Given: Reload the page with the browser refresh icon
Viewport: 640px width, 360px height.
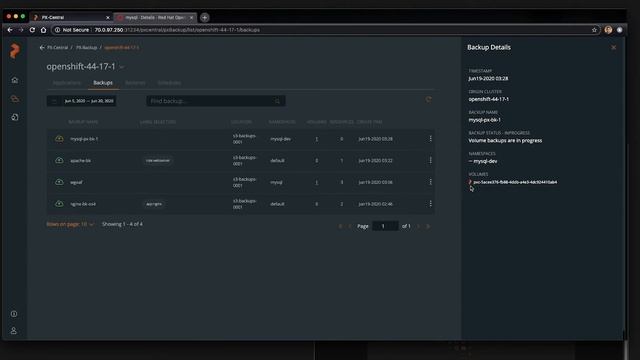Looking at the screenshot, I should (32, 30).
